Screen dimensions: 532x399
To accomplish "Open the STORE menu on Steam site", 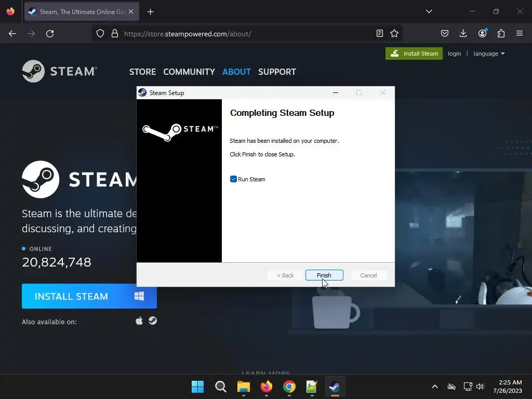I will coord(142,72).
